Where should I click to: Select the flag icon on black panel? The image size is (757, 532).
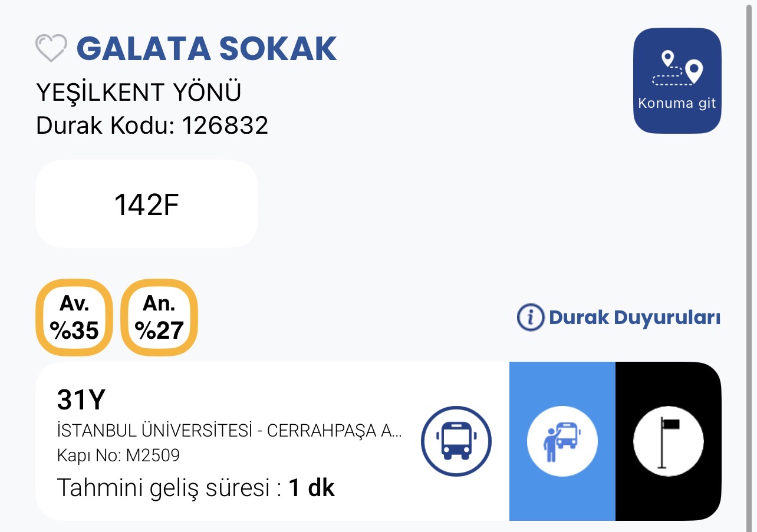[x=668, y=441]
